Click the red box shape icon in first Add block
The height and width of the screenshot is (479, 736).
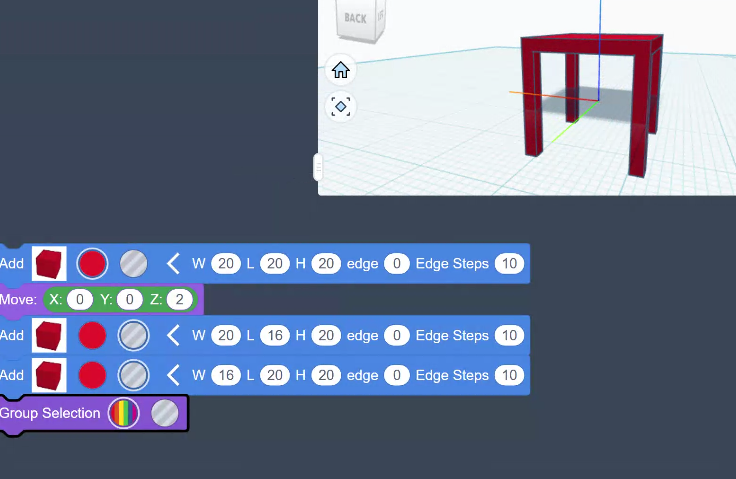49,264
